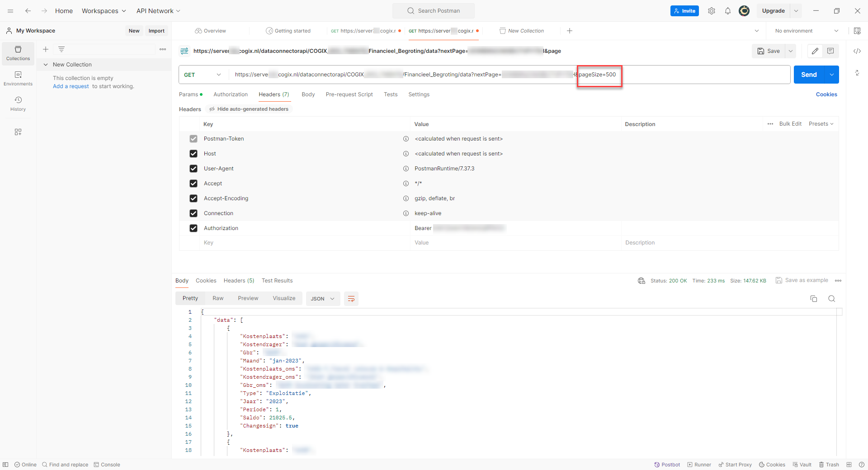Uncheck the Host header checkbox
The width and height of the screenshot is (868, 470).
tap(193, 154)
